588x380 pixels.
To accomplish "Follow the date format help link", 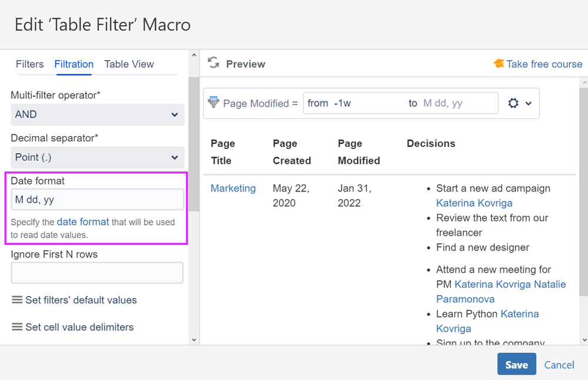I will (x=83, y=222).
